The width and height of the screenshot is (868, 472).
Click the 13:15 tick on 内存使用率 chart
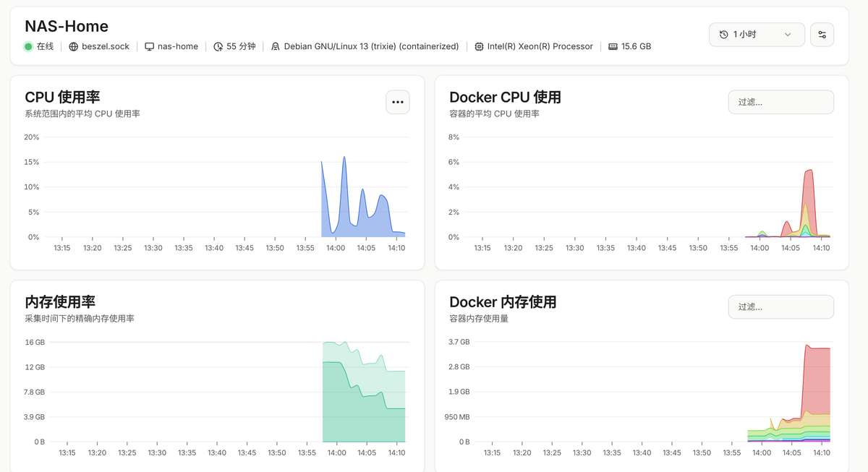[x=67, y=452]
